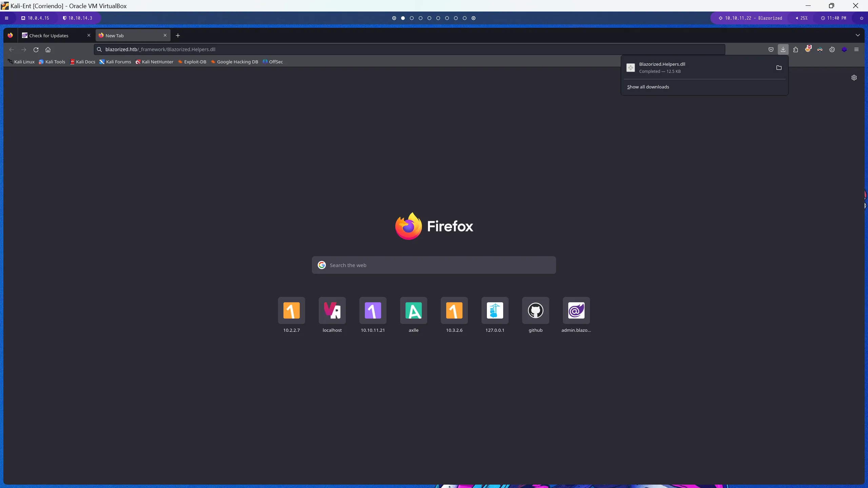Click the Save to Pocket icon
Image resolution: width=868 pixels, height=488 pixels.
(771, 49)
